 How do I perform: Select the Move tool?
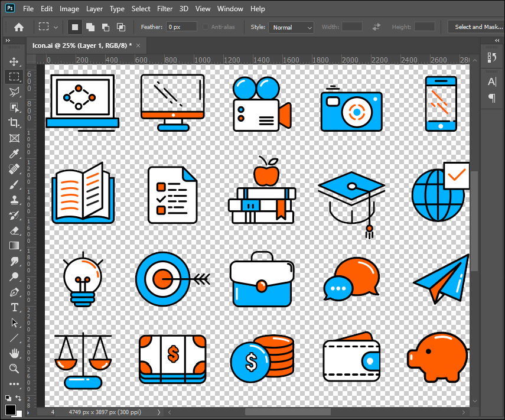tap(14, 61)
